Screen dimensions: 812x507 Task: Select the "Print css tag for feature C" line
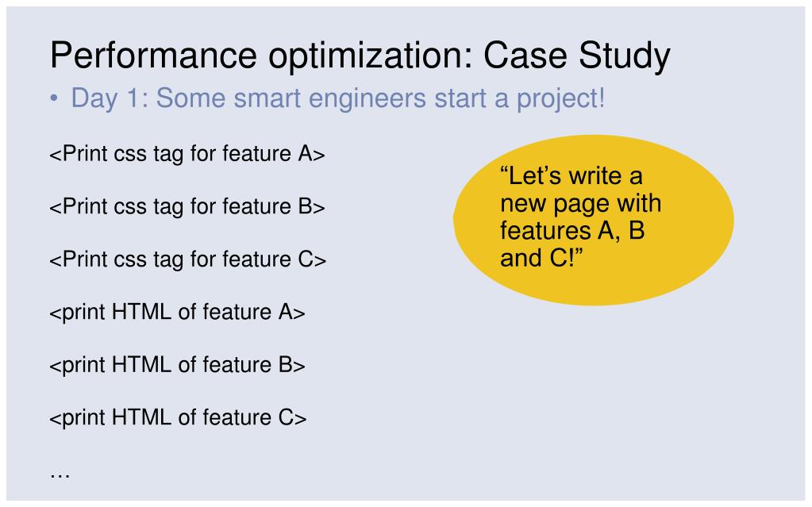188,259
